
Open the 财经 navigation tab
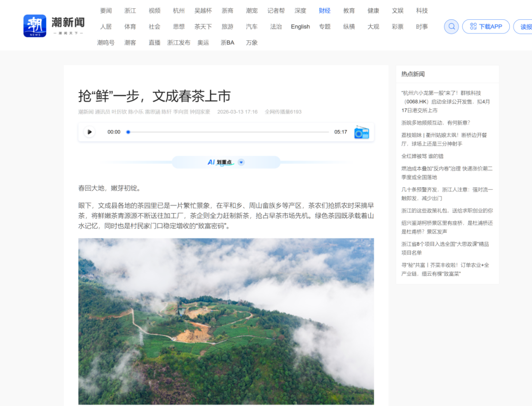pos(325,11)
